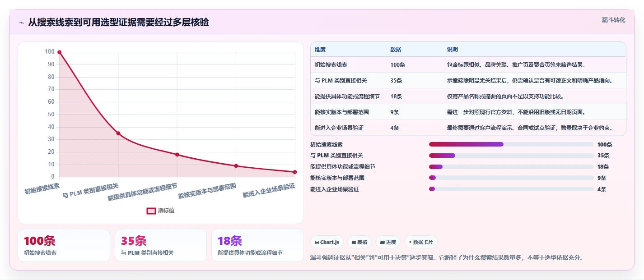
Task: Click table cell 初始搜索线索
Action: (331, 65)
